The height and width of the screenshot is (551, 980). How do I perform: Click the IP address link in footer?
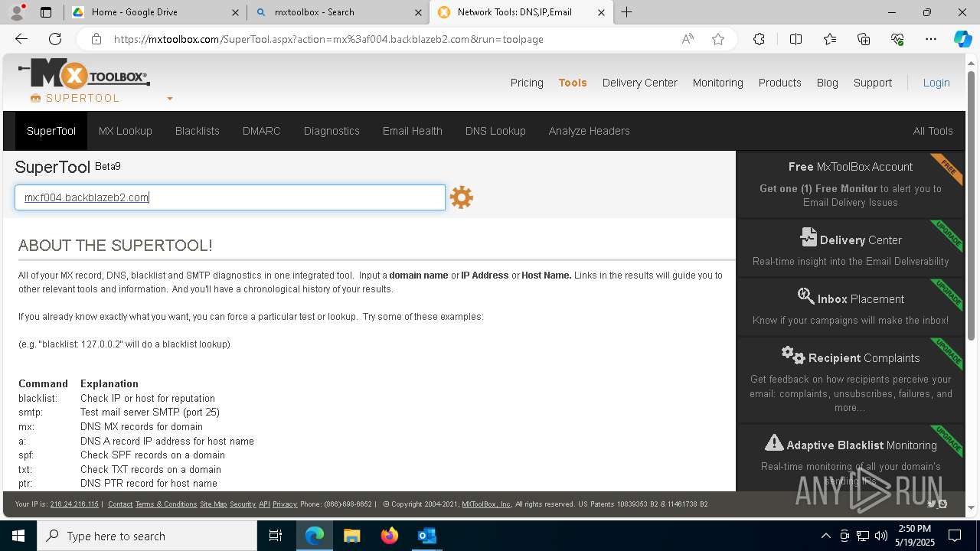74,504
